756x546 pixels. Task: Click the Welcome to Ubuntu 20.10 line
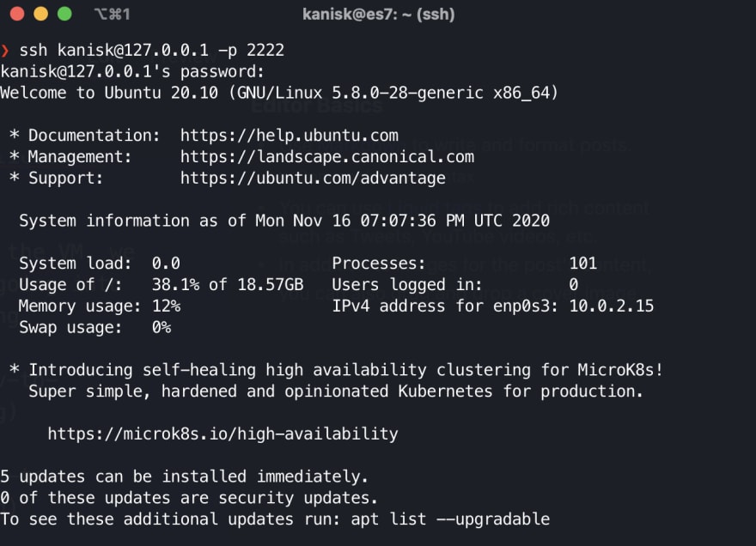pyautogui.click(x=279, y=93)
